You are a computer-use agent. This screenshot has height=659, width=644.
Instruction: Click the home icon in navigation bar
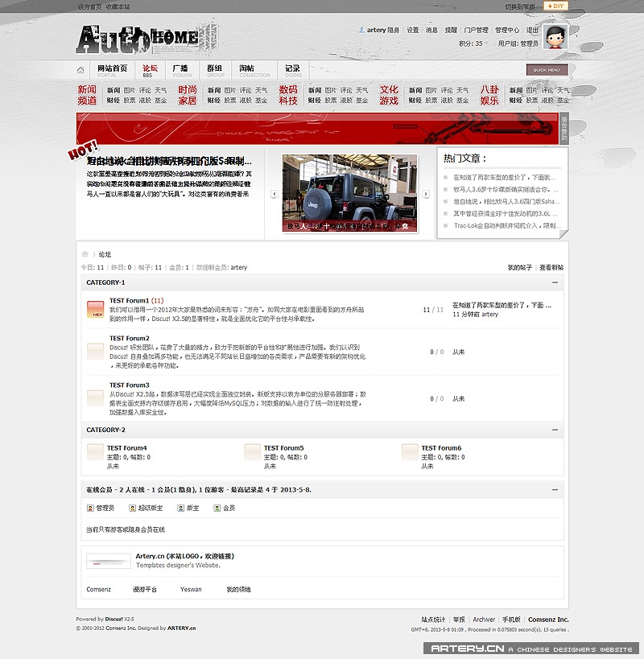coord(80,70)
